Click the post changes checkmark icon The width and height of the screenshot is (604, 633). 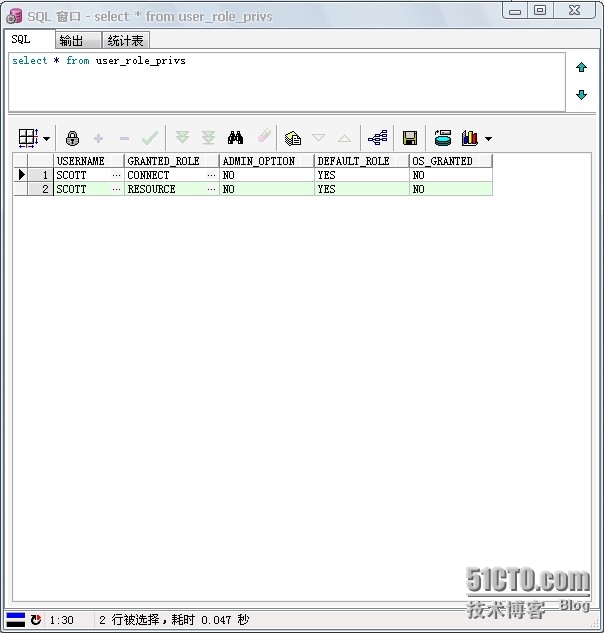(x=150, y=138)
